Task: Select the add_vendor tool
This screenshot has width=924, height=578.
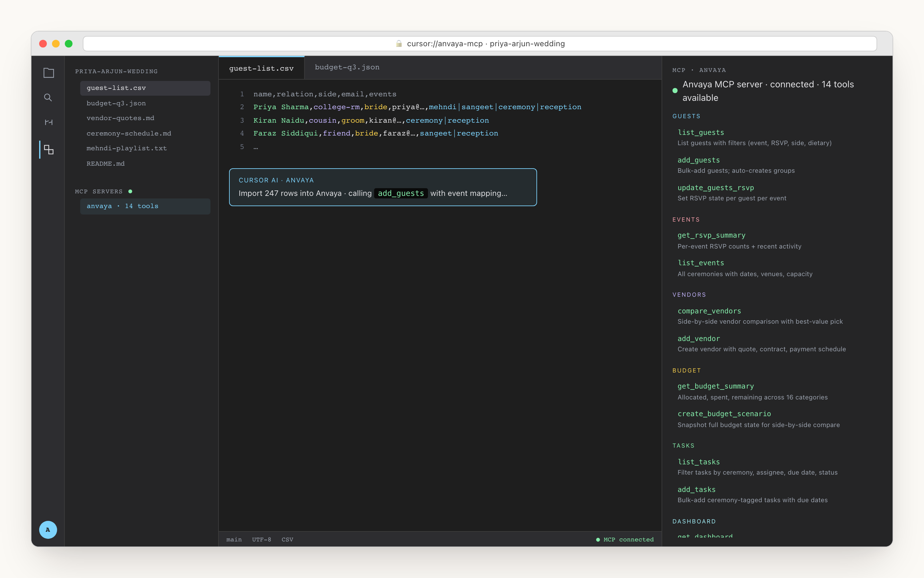Action: (698, 339)
